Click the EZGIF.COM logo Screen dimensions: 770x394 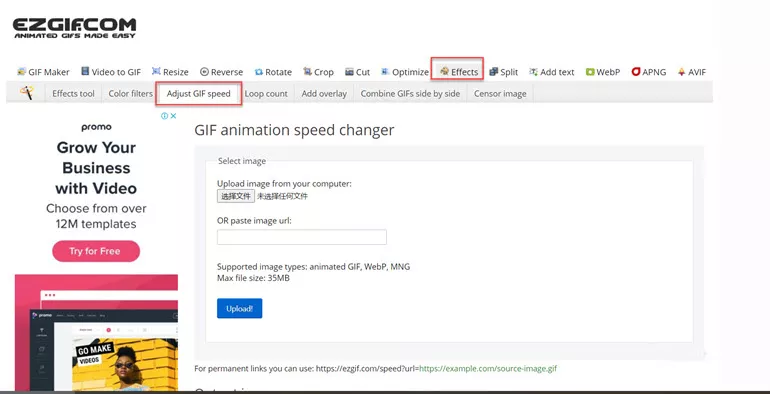click(x=74, y=28)
